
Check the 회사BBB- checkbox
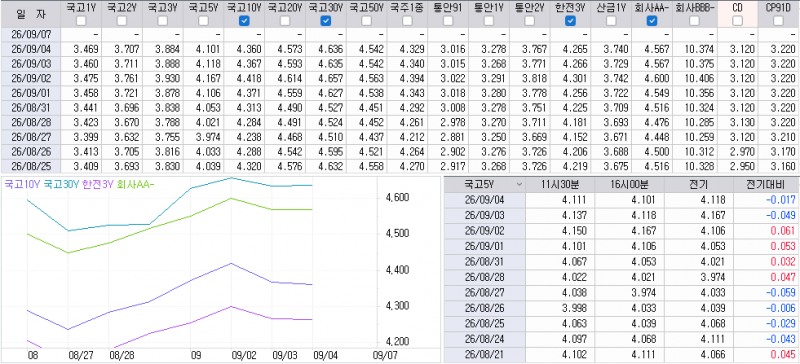pos(694,21)
